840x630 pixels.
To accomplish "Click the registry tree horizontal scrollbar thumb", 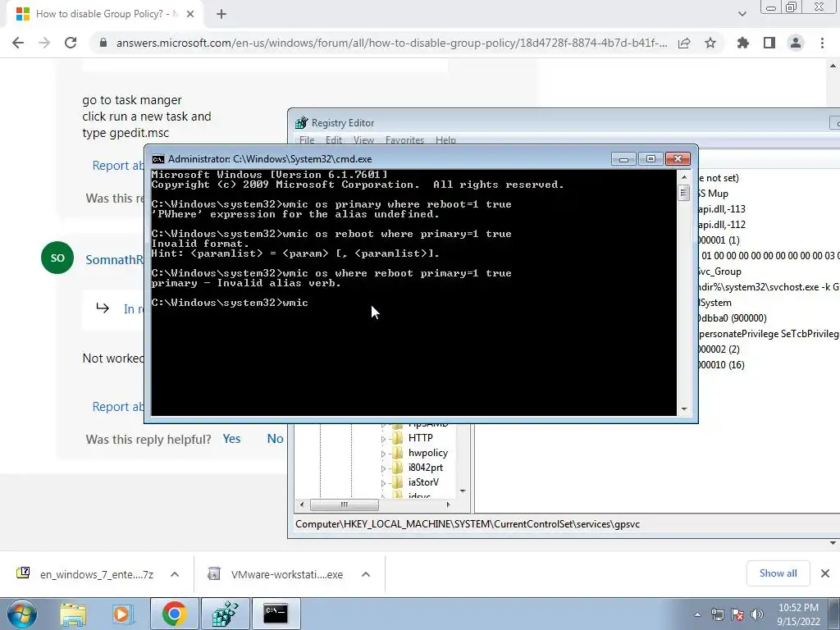I will point(345,504).
